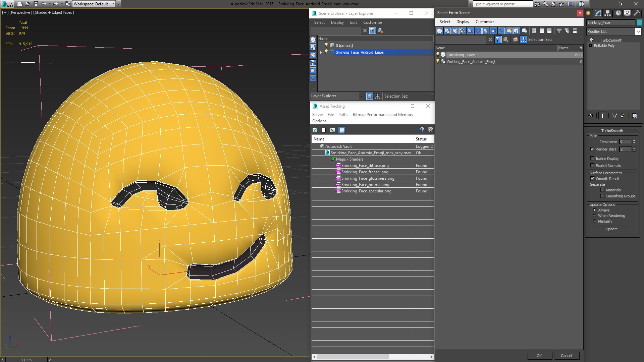Click the object color swatch beside Smirking_Face
The width and height of the screenshot is (644, 362).
tap(639, 22)
